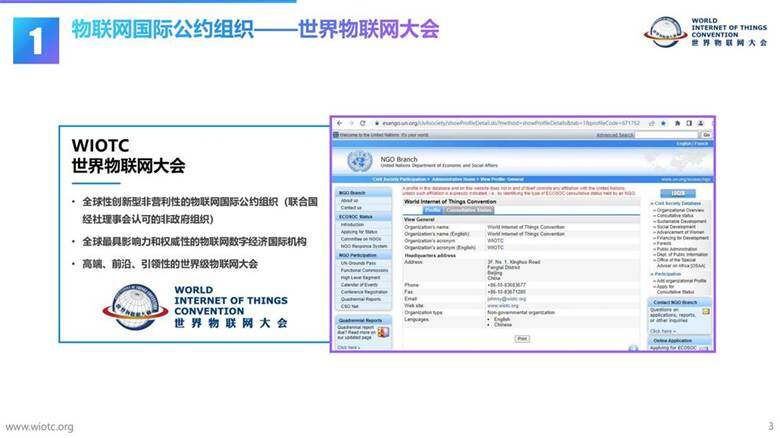Click the WIOTC globe logo in the top-right corner
The height and width of the screenshot is (438, 780).
[665, 32]
